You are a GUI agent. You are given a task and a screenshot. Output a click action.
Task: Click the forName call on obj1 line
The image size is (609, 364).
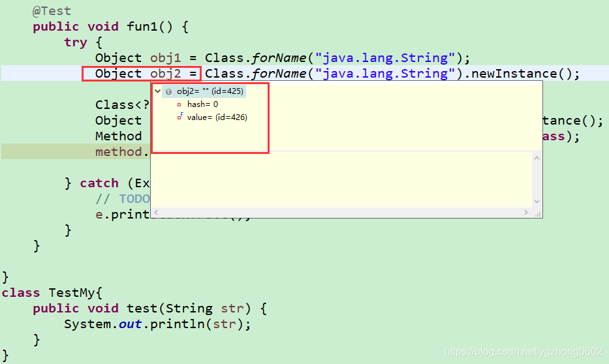pyautogui.click(x=279, y=58)
